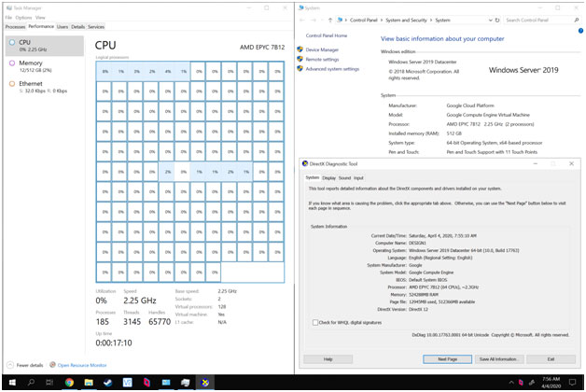Click the System window title icon
Viewport: 586px width, 392px height.
[301, 7]
